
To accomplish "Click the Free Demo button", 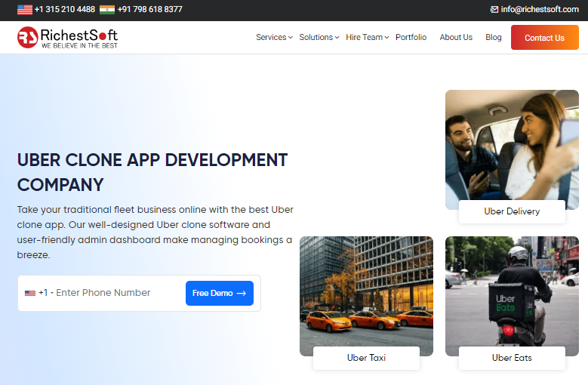I will [x=219, y=293].
